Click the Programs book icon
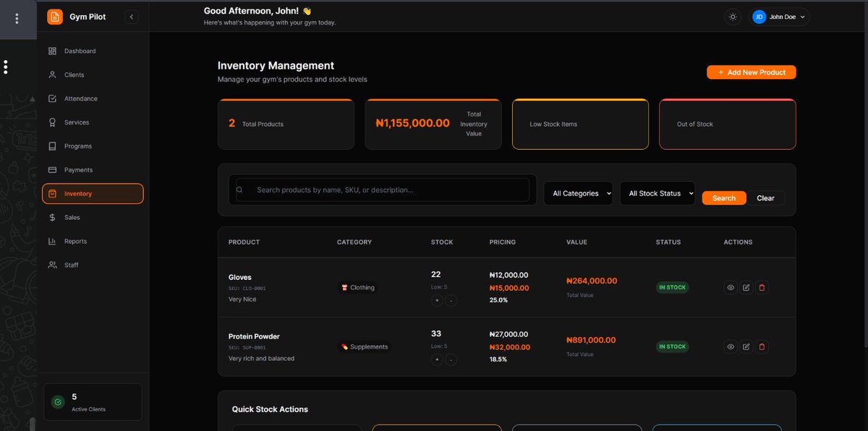Image resolution: width=868 pixels, height=431 pixels. [x=52, y=146]
